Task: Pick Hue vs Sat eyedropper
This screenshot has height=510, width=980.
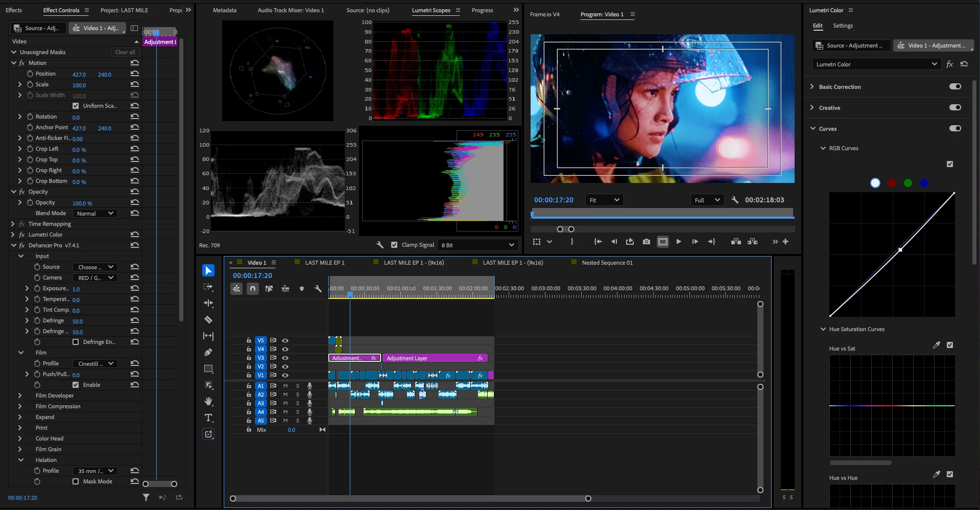Action: 937,345
